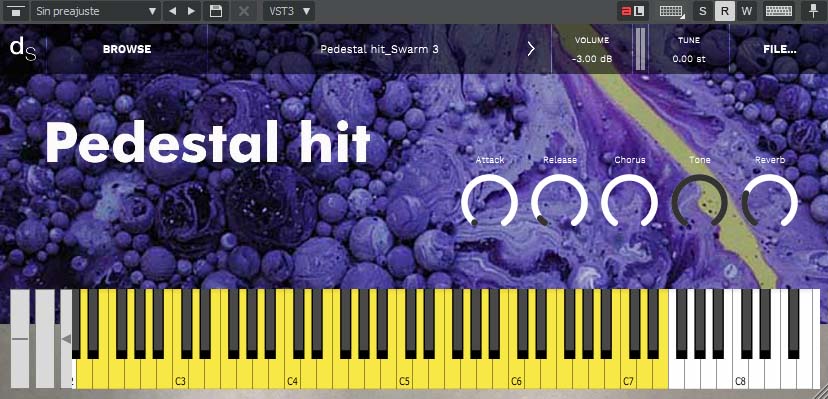Open the BROWSE tab

pyautogui.click(x=127, y=49)
